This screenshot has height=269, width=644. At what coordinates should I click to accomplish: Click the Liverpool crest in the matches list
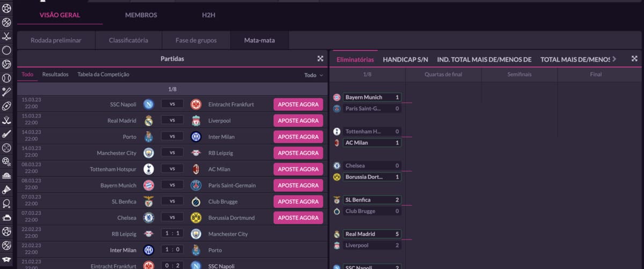(196, 121)
